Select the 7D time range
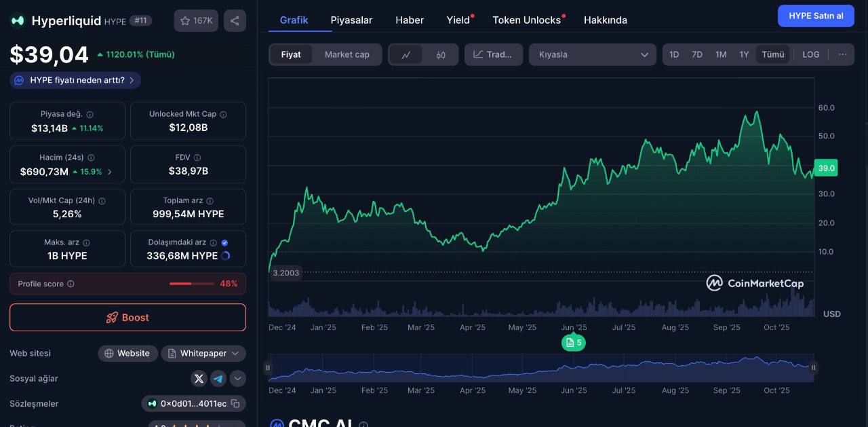The width and height of the screenshot is (868, 427). tap(696, 54)
